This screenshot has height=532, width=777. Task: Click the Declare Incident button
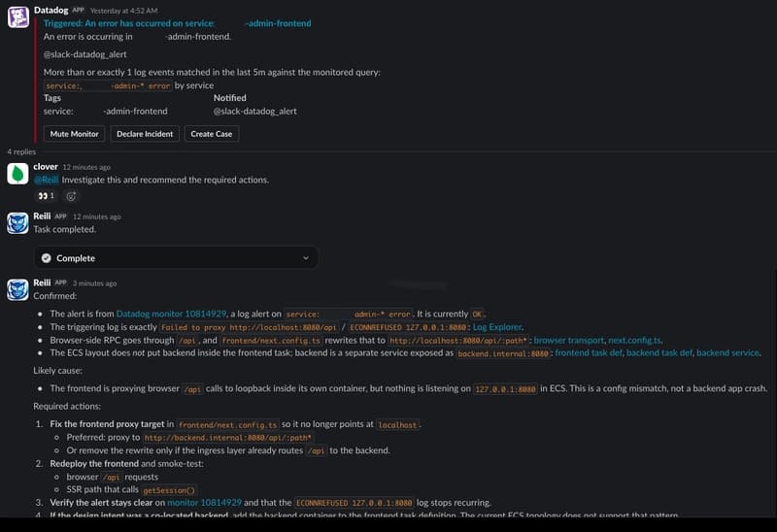point(145,134)
